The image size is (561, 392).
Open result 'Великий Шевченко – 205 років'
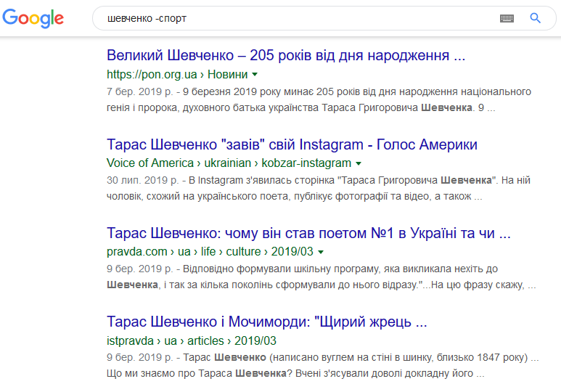pyautogui.click(x=286, y=55)
